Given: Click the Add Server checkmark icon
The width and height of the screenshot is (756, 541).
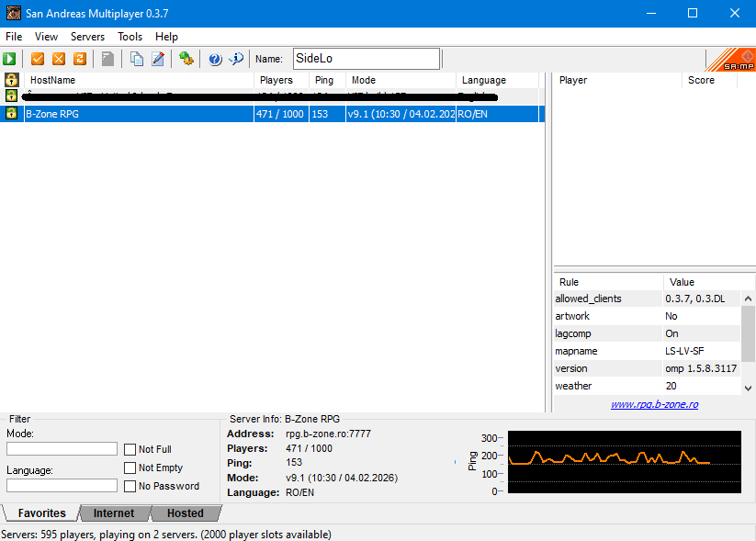Looking at the screenshot, I should pyautogui.click(x=38, y=59).
